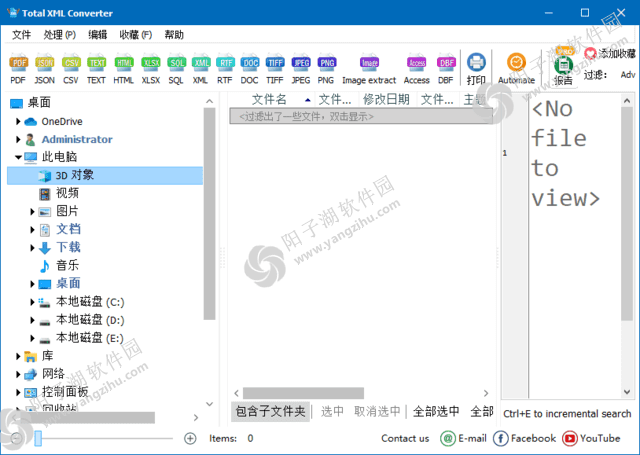The height and width of the screenshot is (455, 640).
Task: Open the E-mail contact link
Action: (464, 438)
